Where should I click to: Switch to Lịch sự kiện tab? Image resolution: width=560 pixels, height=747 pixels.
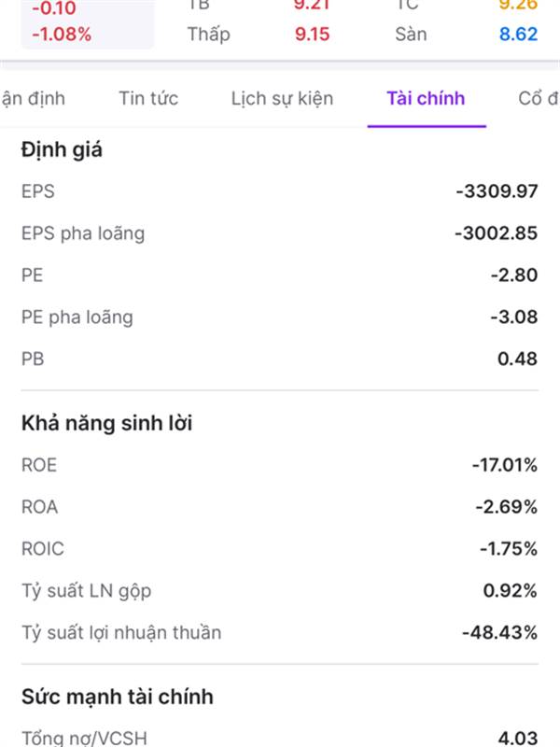click(282, 99)
